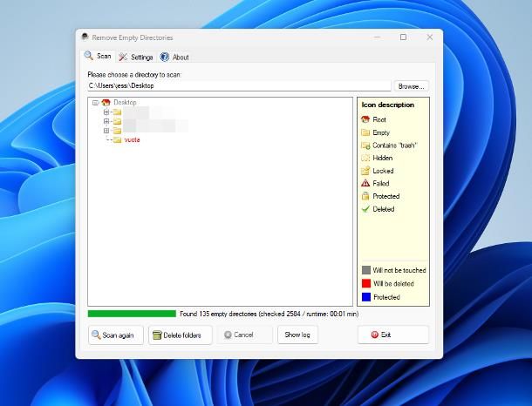Click the Failed warning legend icon
Image resolution: width=532 pixels, height=406 pixels.
(x=365, y=183)
